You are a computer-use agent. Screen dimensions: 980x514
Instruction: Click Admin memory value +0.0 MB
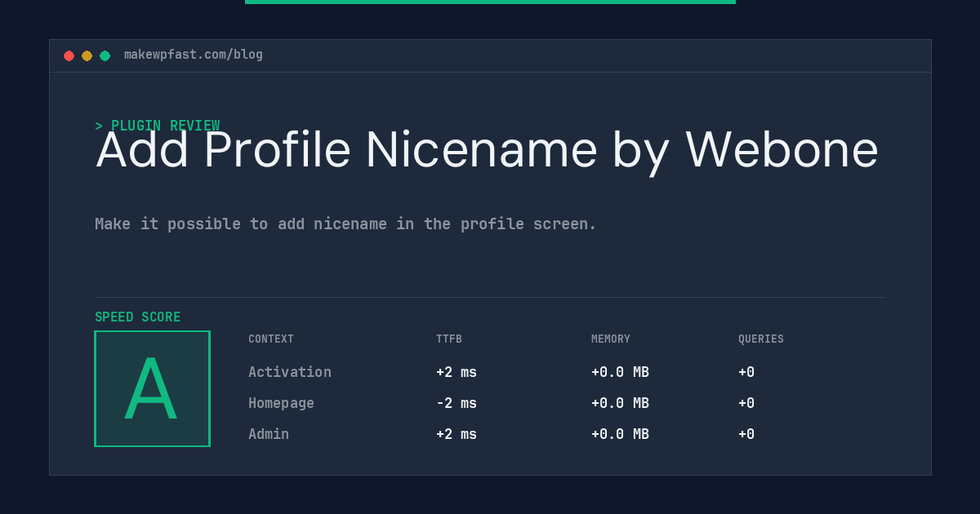[x=620, y=434]
